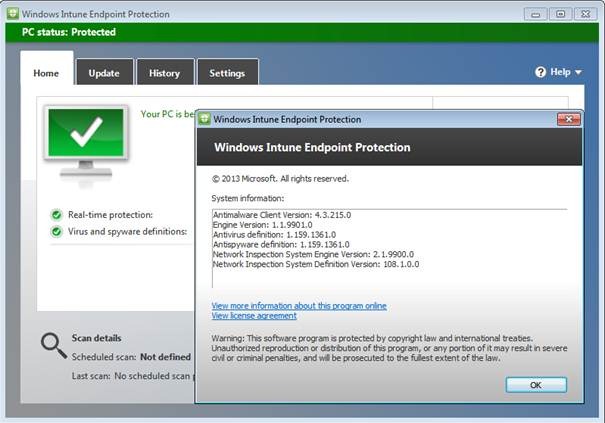Click the large green monitor checkmark icon
605x423 pixels.
tap(85, 141)
